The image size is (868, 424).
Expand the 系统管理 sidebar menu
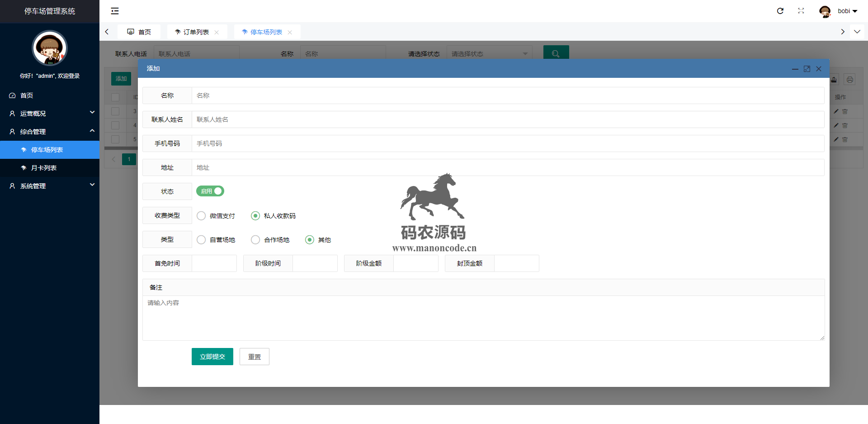(50, 186)
